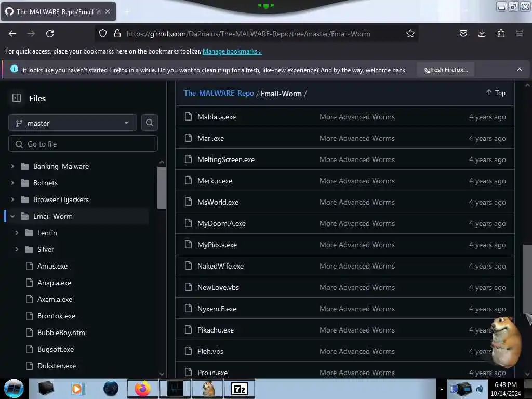The width and height of the screenshot is (532, 399).
Task: Click the file tree scrollbar thumb
Action: 162,188
